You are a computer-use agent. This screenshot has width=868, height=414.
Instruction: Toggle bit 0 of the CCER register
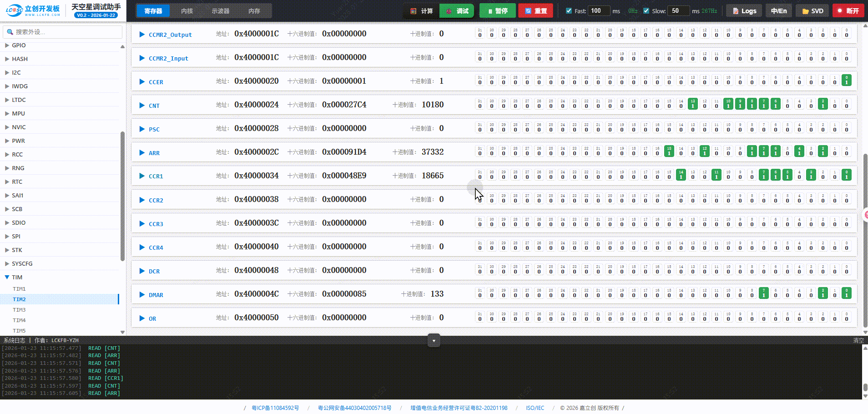tap(846, 81)
